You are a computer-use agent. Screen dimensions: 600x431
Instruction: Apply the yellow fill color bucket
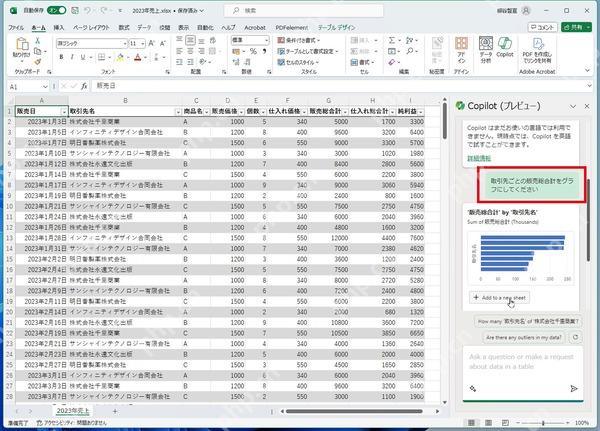(120, 57)
